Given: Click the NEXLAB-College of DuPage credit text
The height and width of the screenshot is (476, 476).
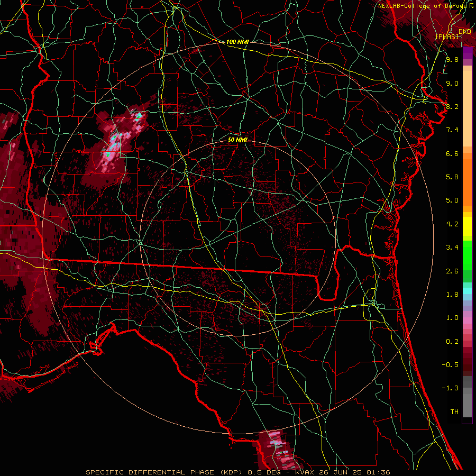Looking at the screenshot, I should 422,6.
